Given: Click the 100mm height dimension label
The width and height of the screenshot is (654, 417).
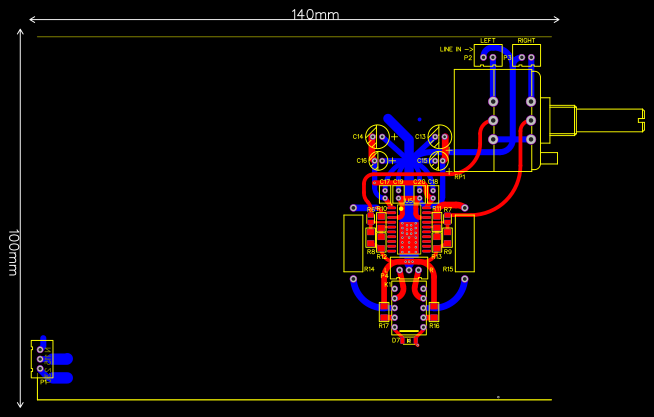Looking at the screenshot, I should pos(13,253).
